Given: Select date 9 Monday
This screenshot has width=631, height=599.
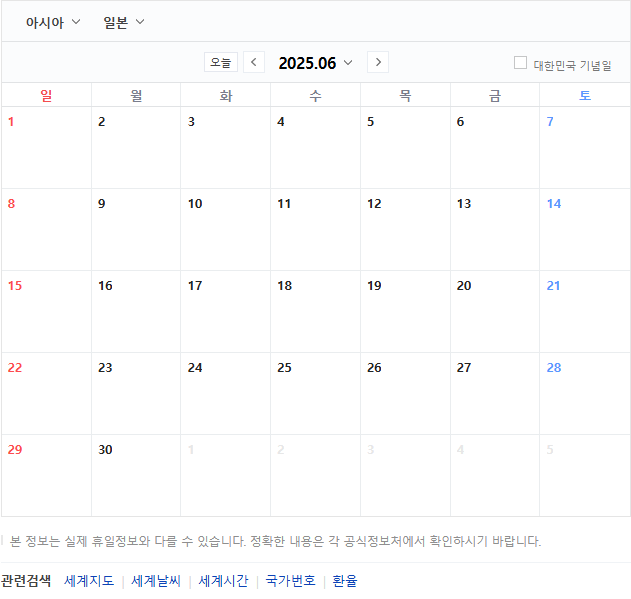Looking at the screenshot, I should click(102, 204).
